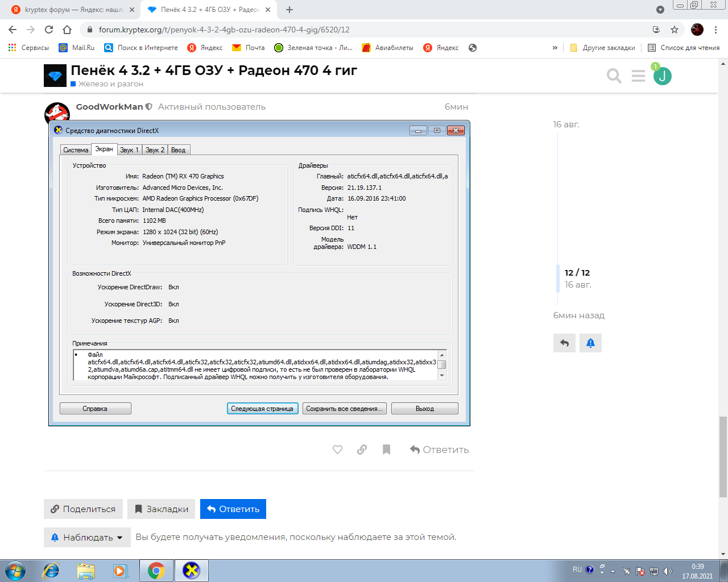Open Звук 1 tab in DirectX screenshot

tap(129, 150)
